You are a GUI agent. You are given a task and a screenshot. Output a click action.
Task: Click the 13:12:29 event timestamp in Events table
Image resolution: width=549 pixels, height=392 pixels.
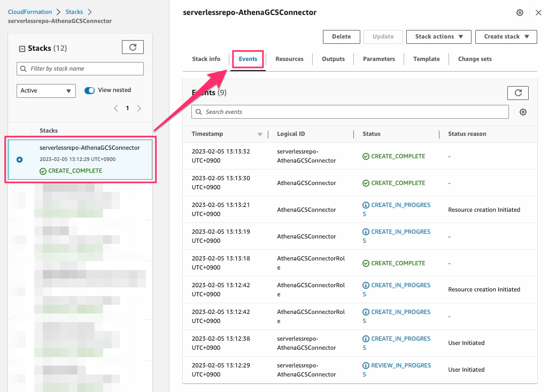(221, 370)
